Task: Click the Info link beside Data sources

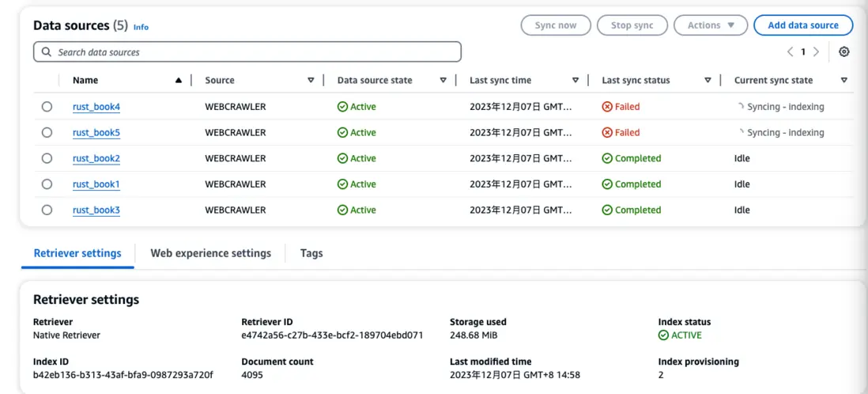Action: pos(141,27)
